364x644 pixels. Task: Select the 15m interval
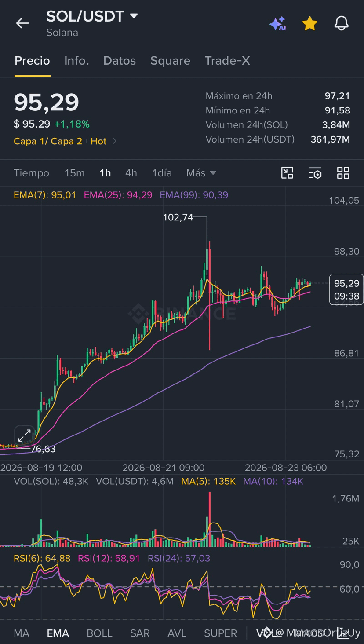click(74, 173)
